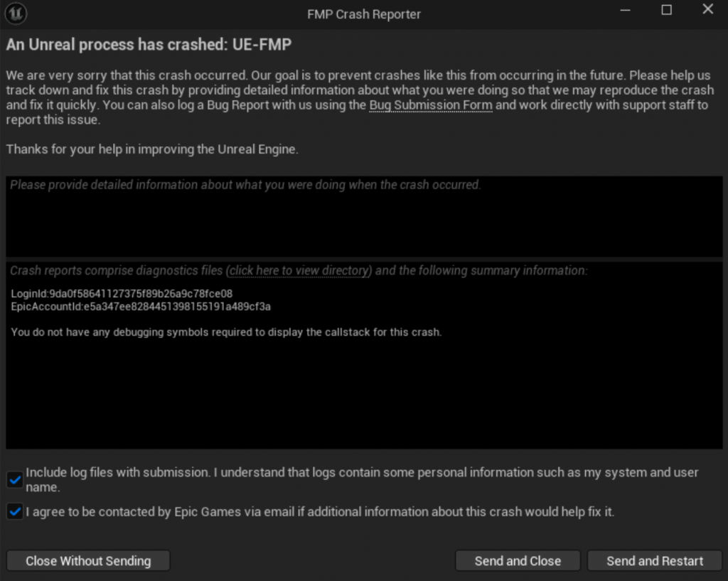Screen dimensions: 728x581
Task: Hit the Send and Restart button
Action: click(655, 561)
